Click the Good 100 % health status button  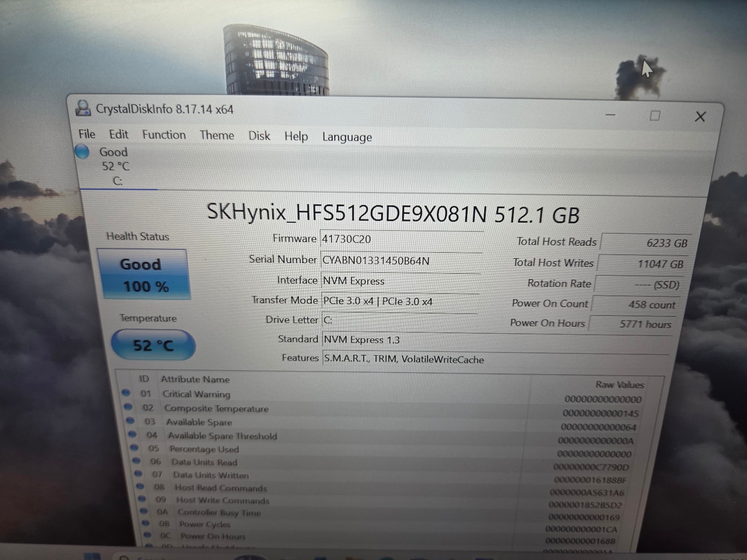point(144,274)
